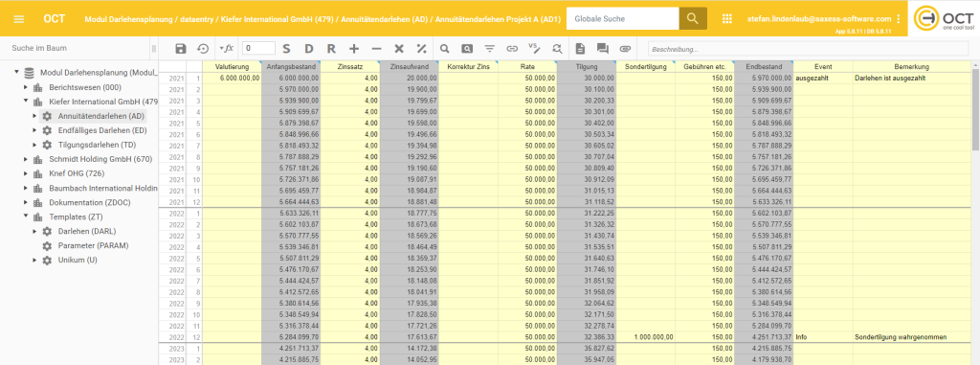Expand the Darlehen (DARL) node
The width and height of the screenshot is (980, 365).
[x=35, y=231]
